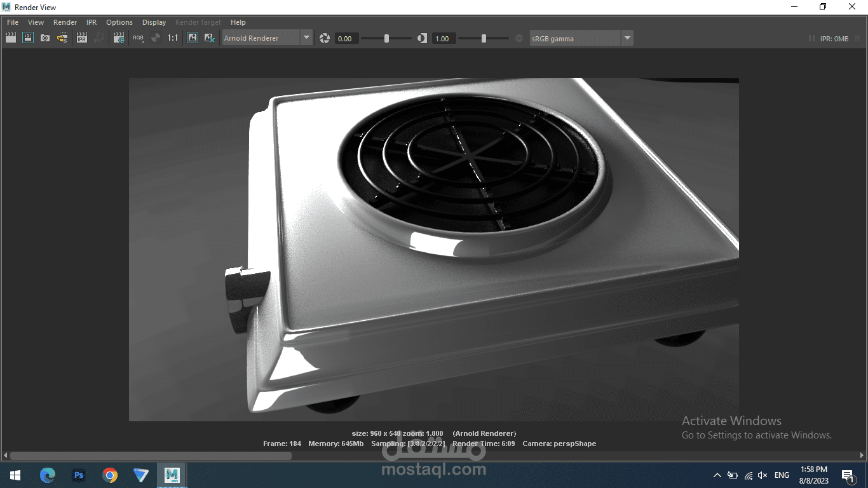Click the Remove Image icon

(209, 38)
